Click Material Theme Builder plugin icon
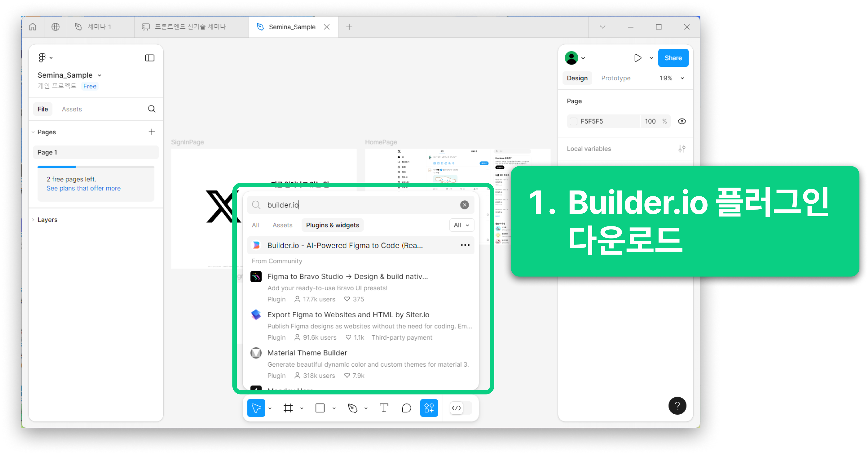 pyautogui.click(x=256, y=353)
